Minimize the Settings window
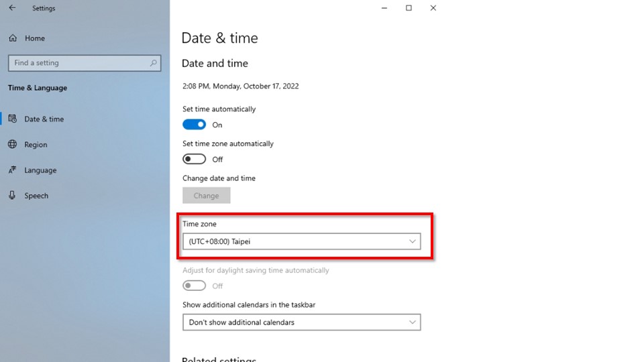This screenshot has height=362, width=644. 384,8
